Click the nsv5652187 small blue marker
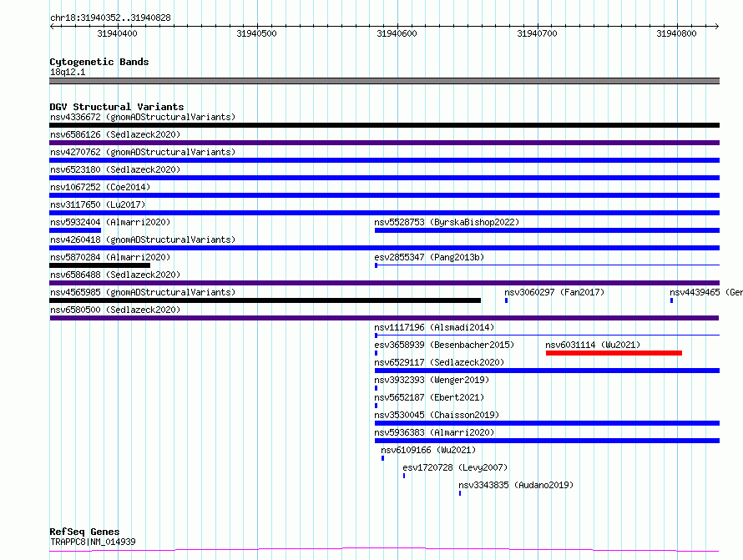The width and height of the screenshot is (743, 560). [x=377, y=406]
